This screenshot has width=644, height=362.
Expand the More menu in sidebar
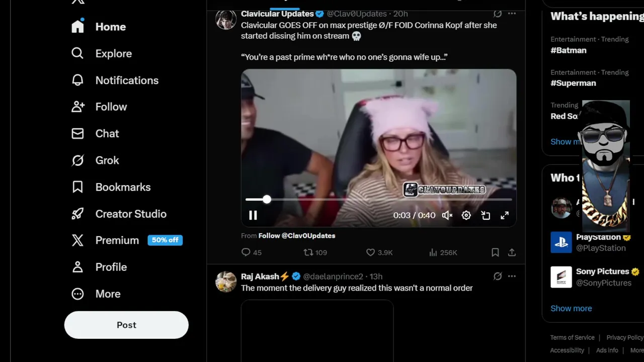point(96,294)
